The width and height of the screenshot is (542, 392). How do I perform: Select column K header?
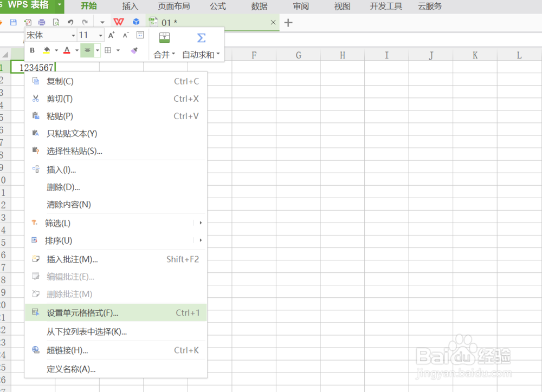point(475,55)
